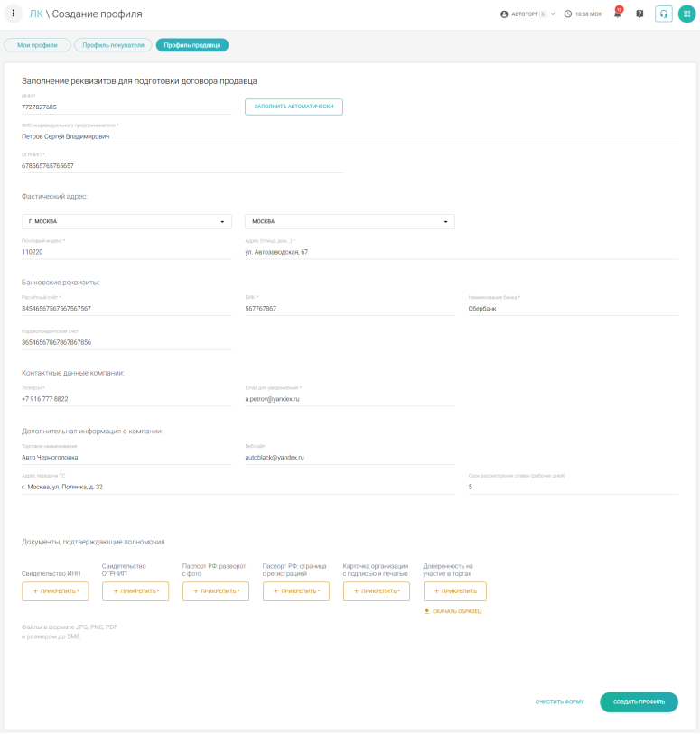Image resolution: width=700 pixels, height=734 pixels.
Task: Click the Наименование банка input field
Action: pos(573,309)
